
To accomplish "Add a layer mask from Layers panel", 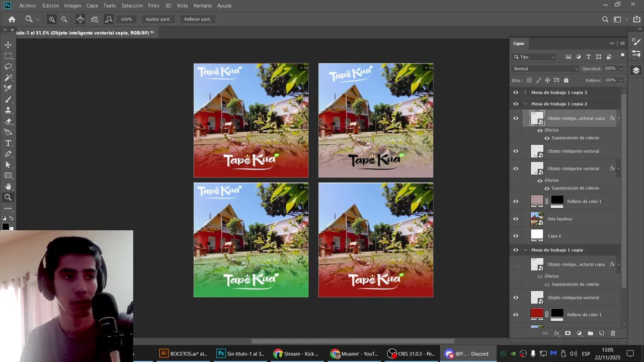I will point(568,333).
